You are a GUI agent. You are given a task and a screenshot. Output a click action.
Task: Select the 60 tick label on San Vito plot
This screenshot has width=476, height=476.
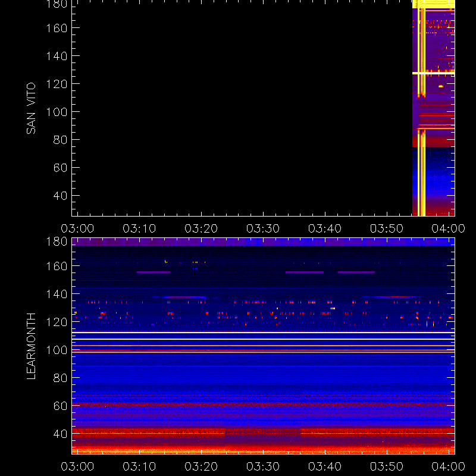click(x=60, y=168)
